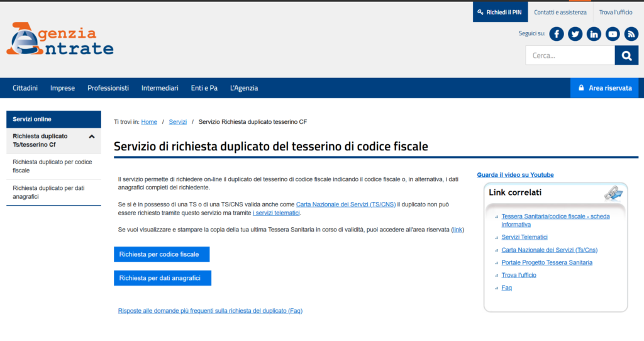Open the Enti e Pa menu

pyautogui.click(x=204, y=88)
